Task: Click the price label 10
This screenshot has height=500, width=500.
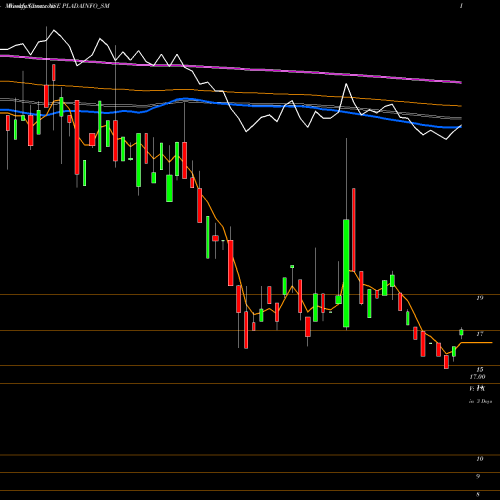Action: [x=479, y=459]
